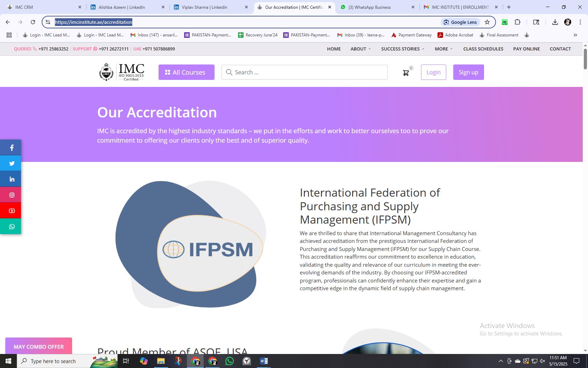Open Final Assessment bookmark
This screenshot has width=588, height=368.
(499, 35)
